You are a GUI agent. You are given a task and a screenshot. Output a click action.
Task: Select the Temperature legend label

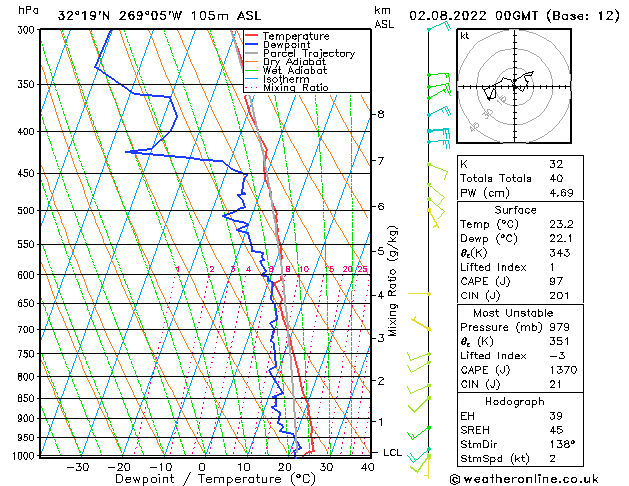(x=296, y=36)
